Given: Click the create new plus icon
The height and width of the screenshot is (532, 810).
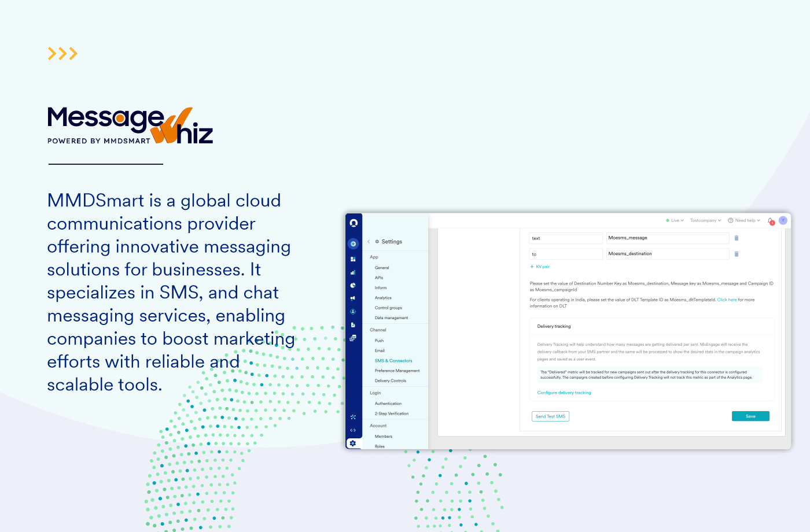Looking at the screenshot, I should point(354,243).
